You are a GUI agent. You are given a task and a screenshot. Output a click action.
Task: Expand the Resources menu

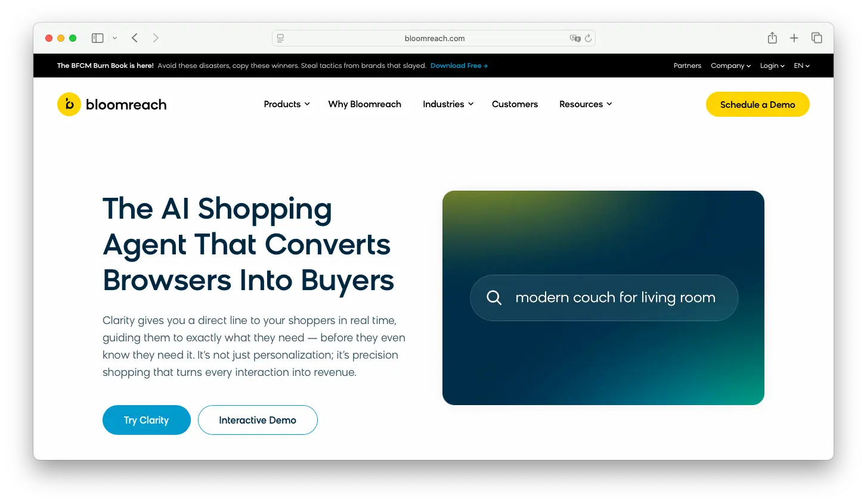coord(586,104)
